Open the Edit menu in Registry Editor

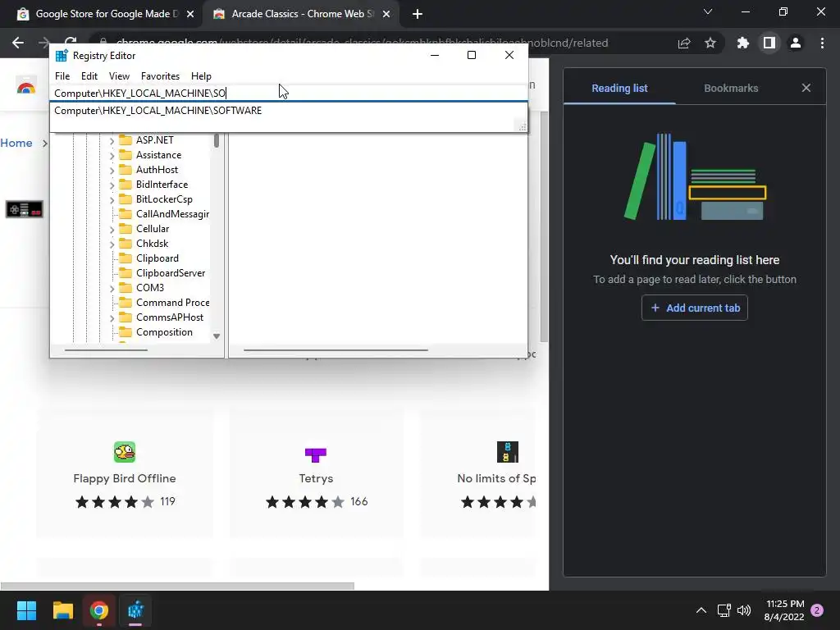coord(89,76)
